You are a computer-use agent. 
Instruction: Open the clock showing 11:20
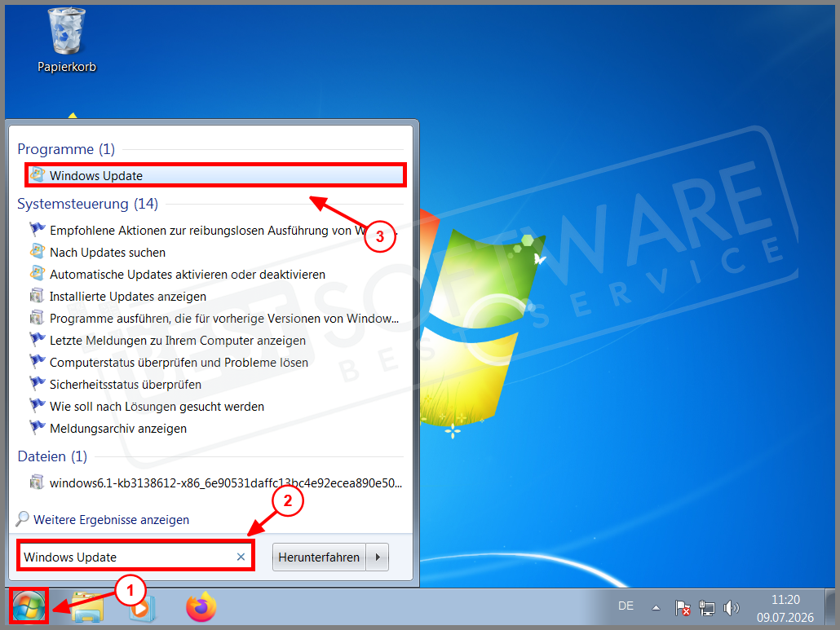point(785,608)
